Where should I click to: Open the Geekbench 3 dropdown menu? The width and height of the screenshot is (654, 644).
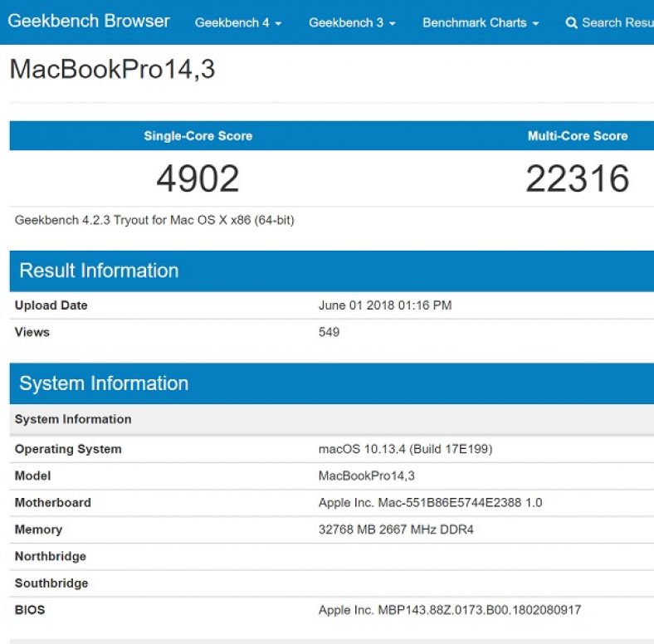point(352,22)
